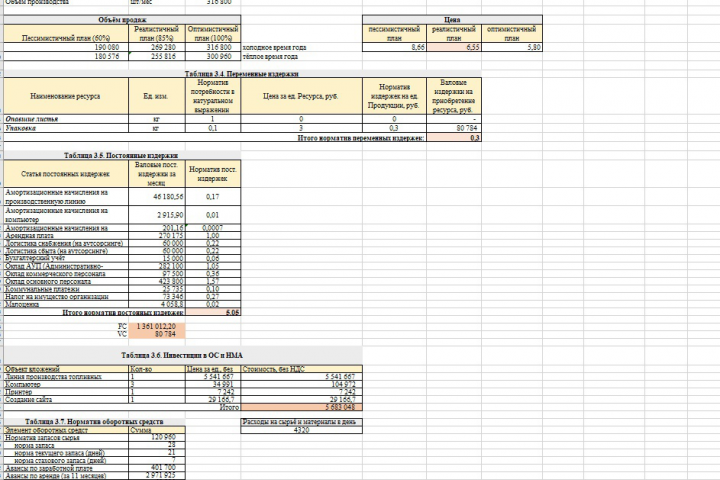Click the value 282 100
Viewport: 720px width, 480px height.
pyautogui.click(x=157, y=266)
